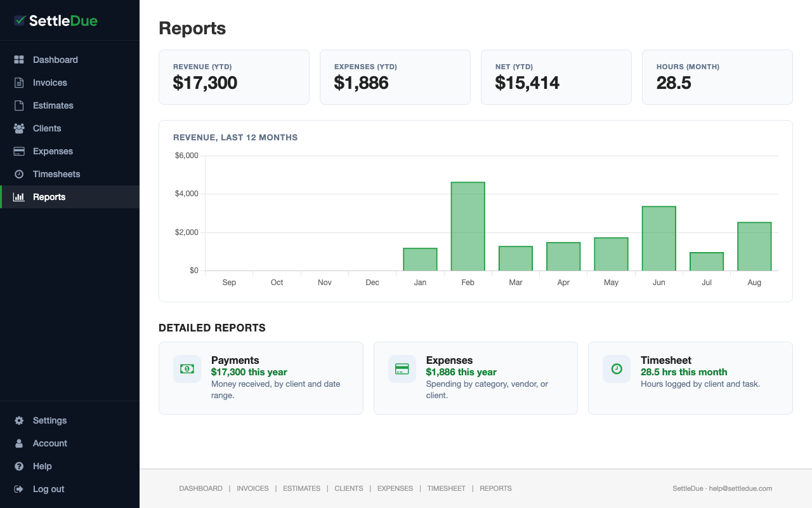Viewport: 812px width, 508px height.
Task: Click "Hours logged by client and task." description
Action: tap(700, 384)
